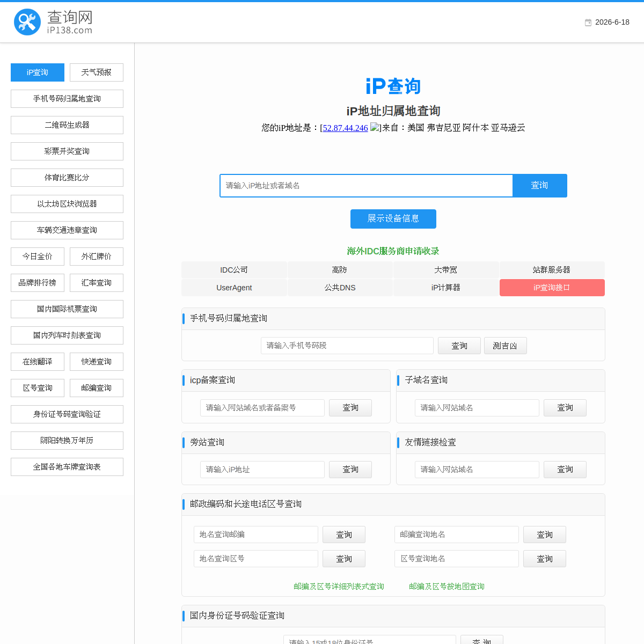
Task: Select the iP查询 sidebar tab
Action: click(38, 72)
